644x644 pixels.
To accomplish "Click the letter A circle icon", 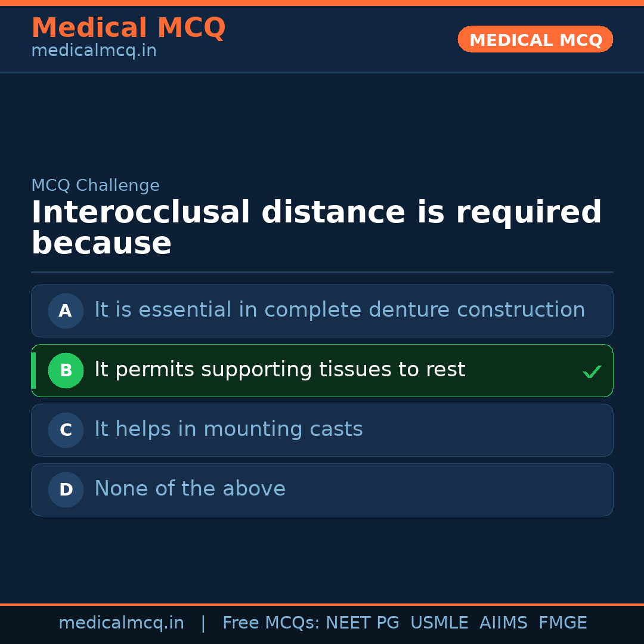I will click(x=66, y=311).
